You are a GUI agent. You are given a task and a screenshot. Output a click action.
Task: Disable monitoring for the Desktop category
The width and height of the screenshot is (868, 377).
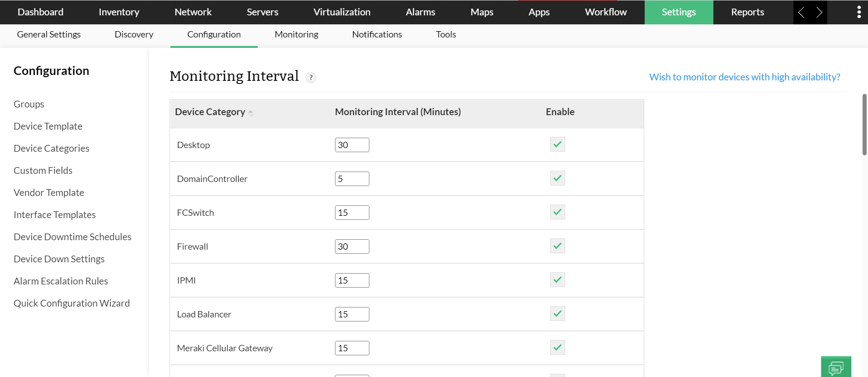(557, 144)
